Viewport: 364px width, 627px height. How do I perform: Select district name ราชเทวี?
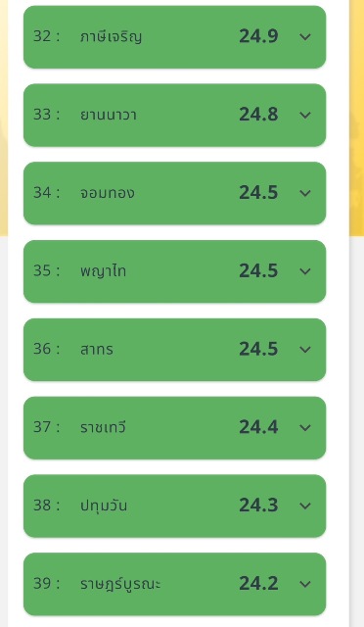click(x=103, y=427)
